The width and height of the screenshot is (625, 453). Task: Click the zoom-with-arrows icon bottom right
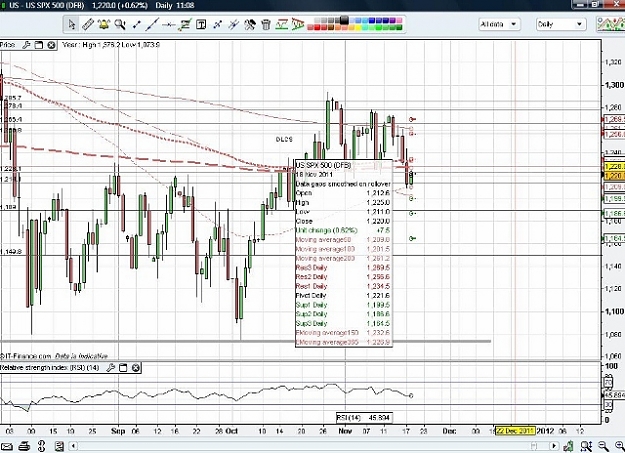point(586,446)
